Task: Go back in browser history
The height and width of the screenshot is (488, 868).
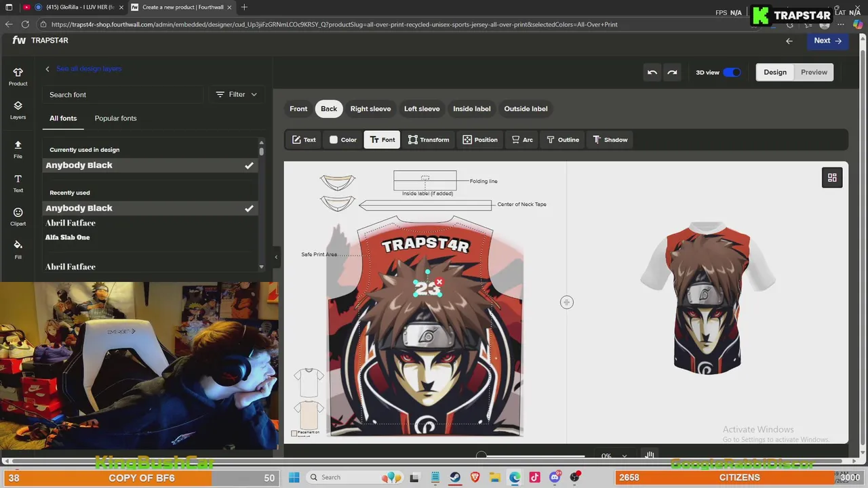Action: click(9, 24)
